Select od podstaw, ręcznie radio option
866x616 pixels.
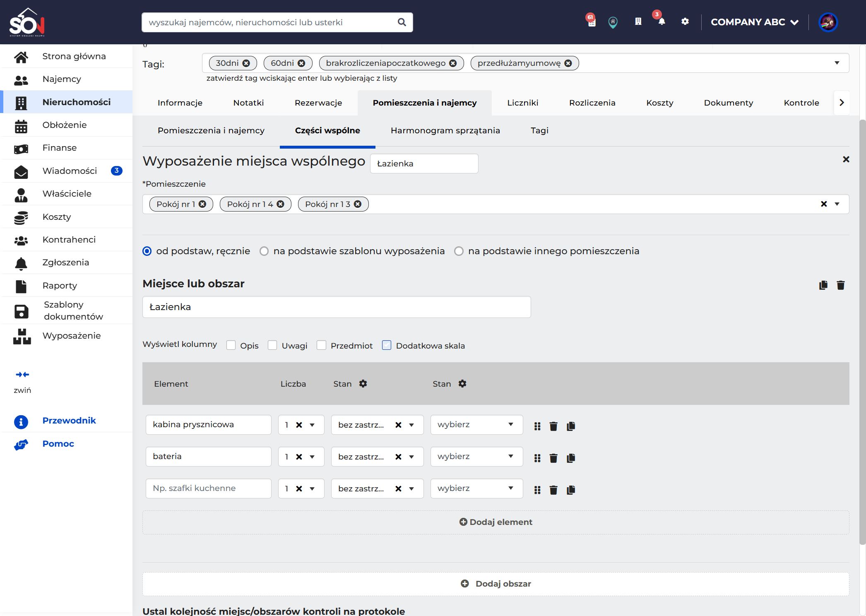147,251
